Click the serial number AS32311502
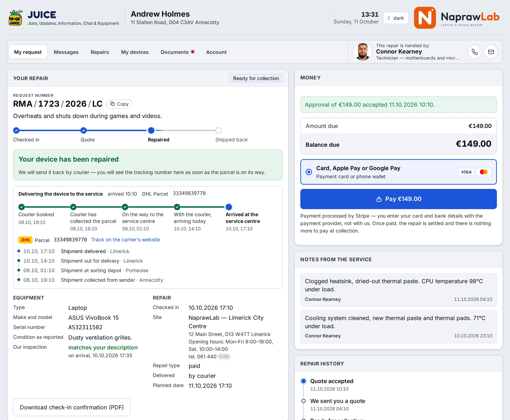Image resolution: width=510 pixels, height=420 pixels. pos(85,327)
